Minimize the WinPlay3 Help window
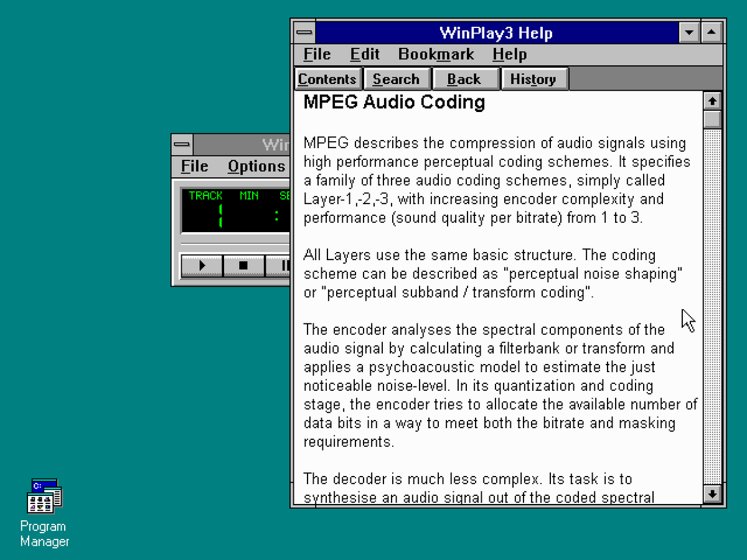Viewport: 747px width, 560px height. coord(689,32)
